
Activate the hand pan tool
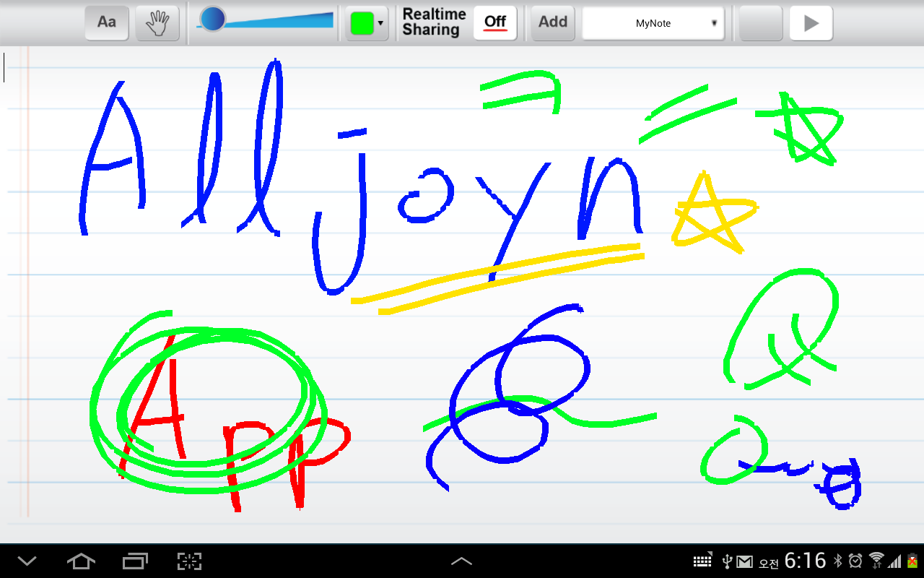157,23
